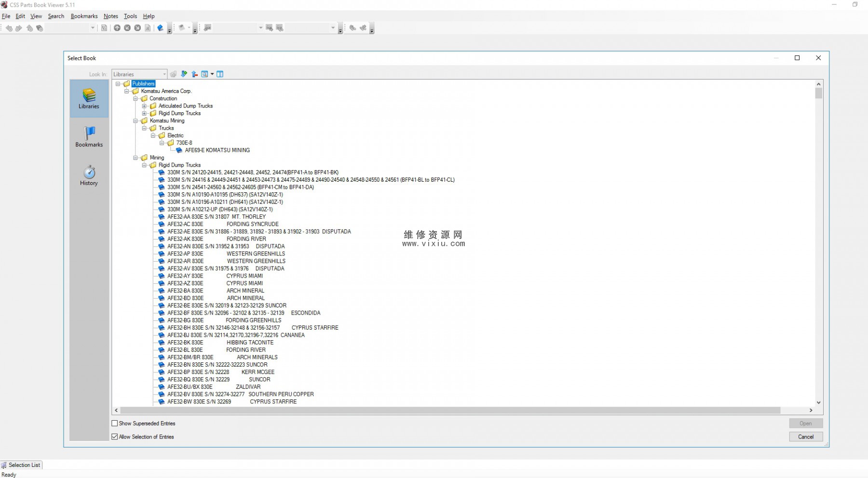
Task: Open the Libraries panel in sidebar
Action: 89,99
